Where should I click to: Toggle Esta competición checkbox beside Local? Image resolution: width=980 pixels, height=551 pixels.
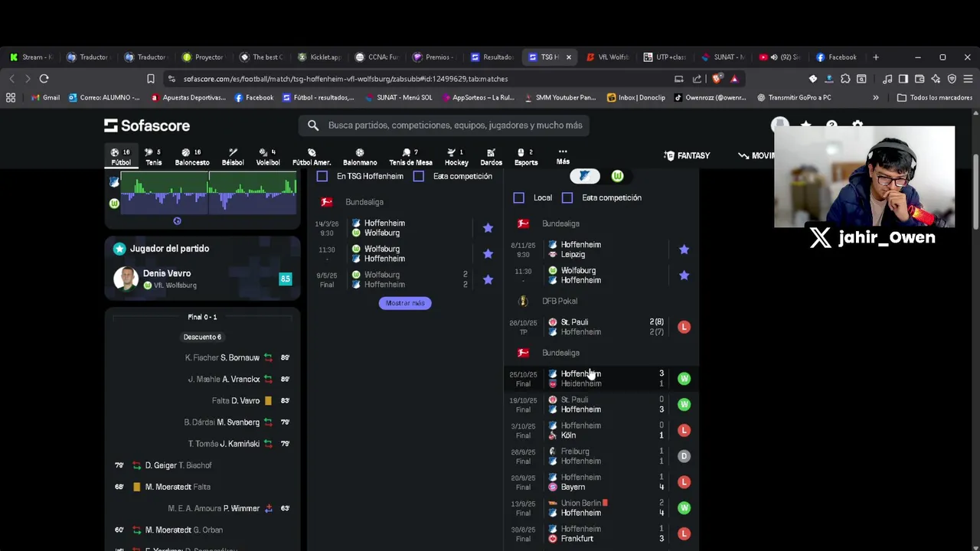tap(567, 197)
